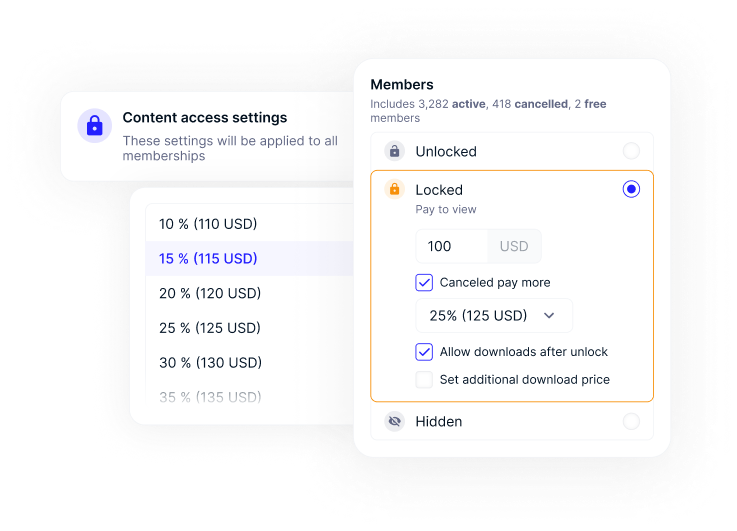Click the USD currency label in price field
The width and height of the screenshot is (737, 531).
(x=514, y=246)
